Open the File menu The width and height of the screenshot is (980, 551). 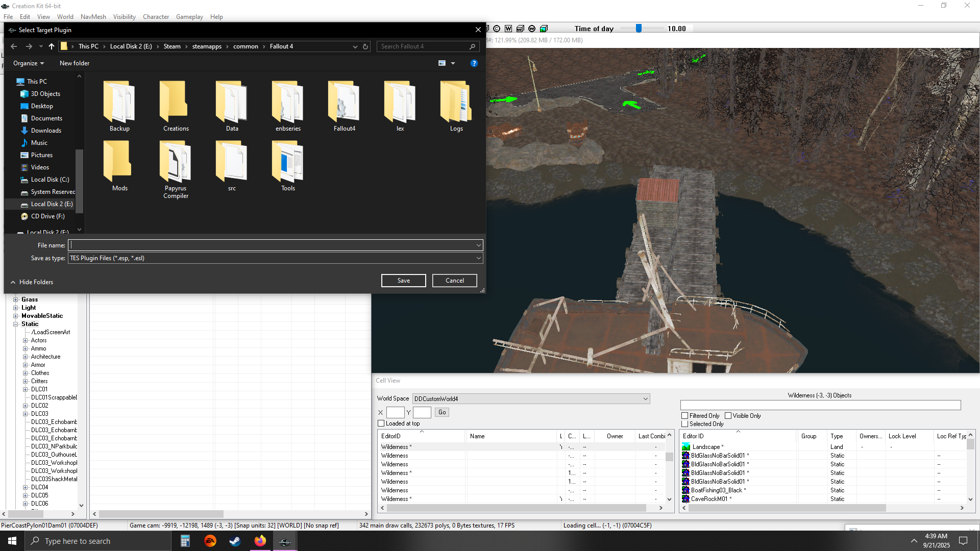pos(8,17)
